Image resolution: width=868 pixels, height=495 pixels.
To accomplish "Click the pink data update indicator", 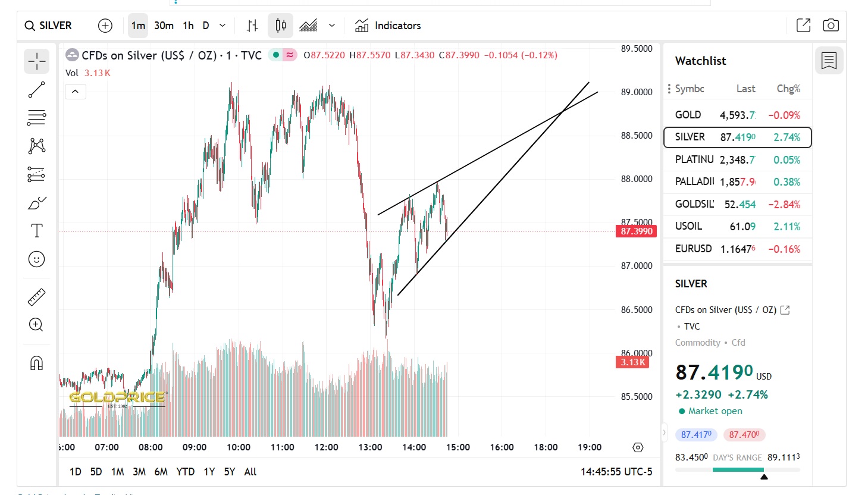I will [290, 55].
